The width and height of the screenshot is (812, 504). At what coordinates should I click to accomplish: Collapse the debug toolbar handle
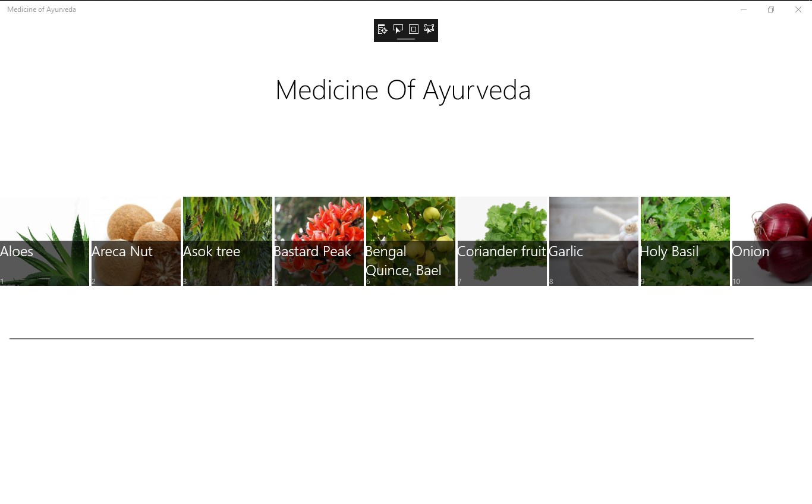click(406, 39)
